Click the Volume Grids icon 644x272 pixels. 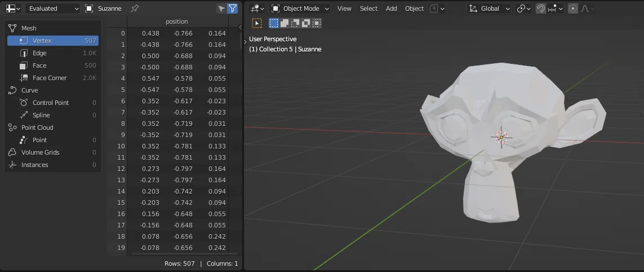click(x=13, y=152)
